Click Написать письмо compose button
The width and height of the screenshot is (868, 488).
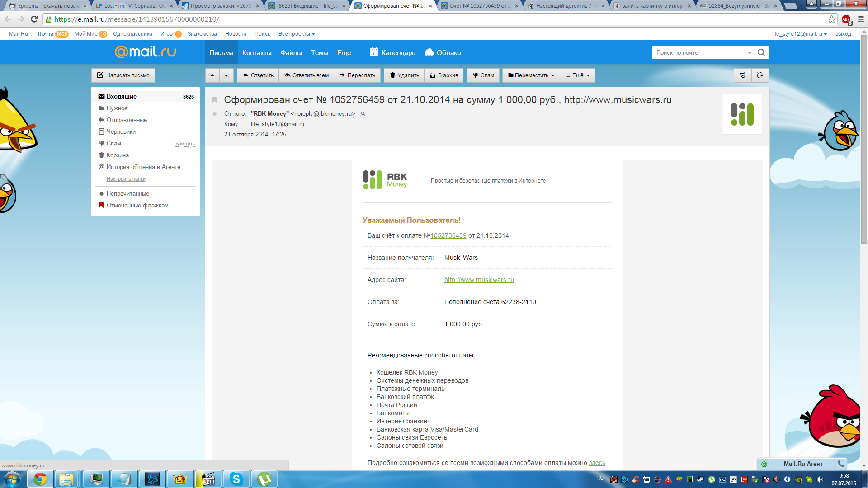point(123,75)
